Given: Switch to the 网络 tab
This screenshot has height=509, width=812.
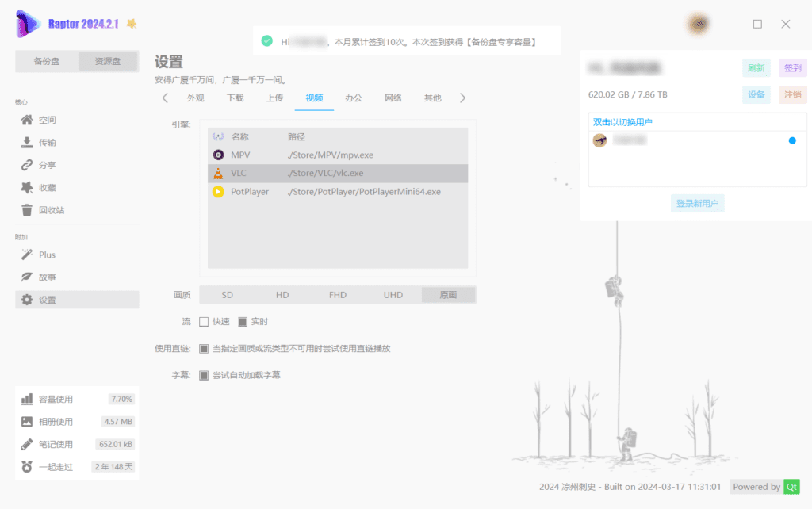Looking at the screenshot, I should [393, 98].
